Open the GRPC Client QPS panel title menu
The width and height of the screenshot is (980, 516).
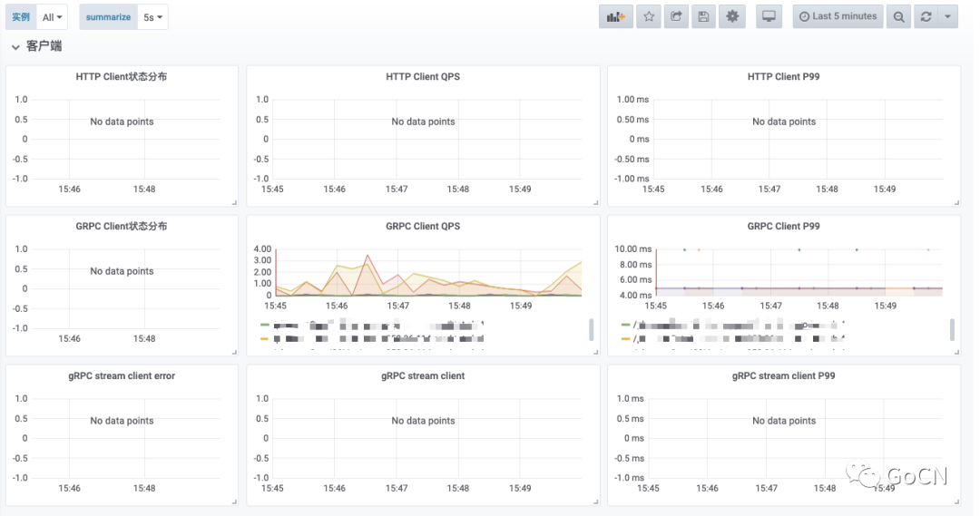[423, 226]
